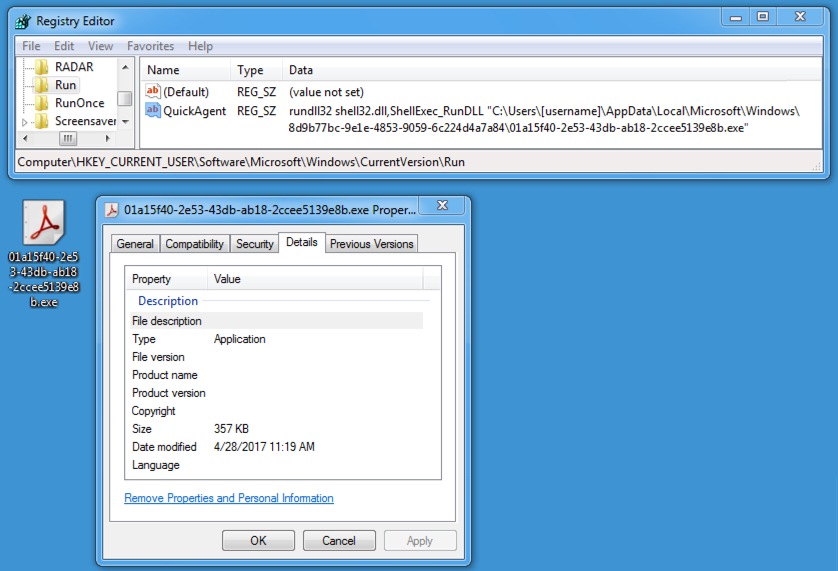Screen dimensions: 838x571
Task: Select the RunOnce key in tree
Action: [x=80, y=103]
